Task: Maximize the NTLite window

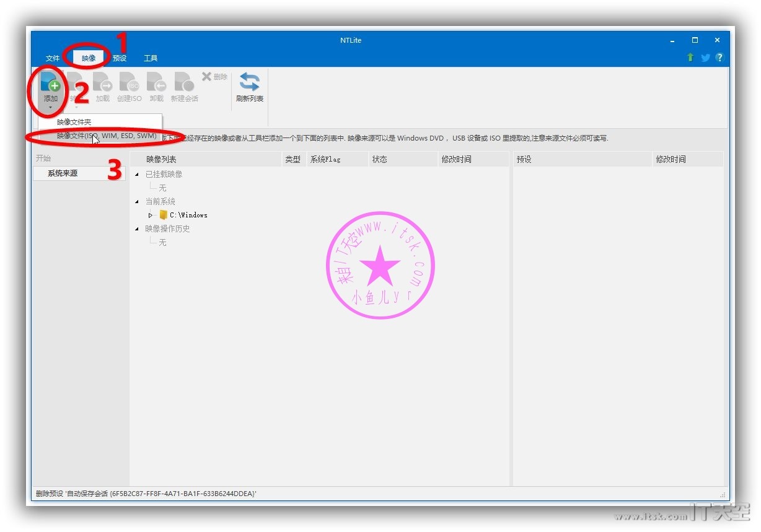Action: coord(695,40)
